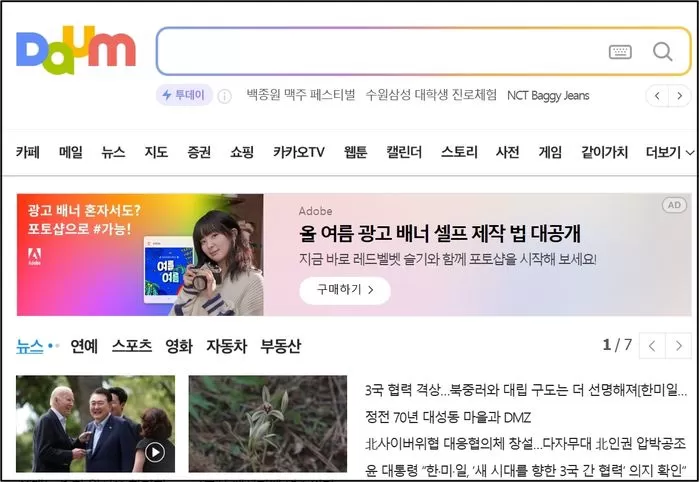Image resolution: width=699 pixels, height=482 pixels.
Task: Open the 같이가치 menu item
Action: coord(604,152)
